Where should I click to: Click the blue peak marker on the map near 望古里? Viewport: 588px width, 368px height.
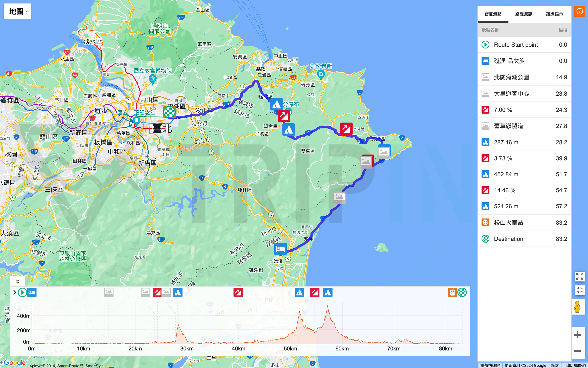tap(288, 130)
